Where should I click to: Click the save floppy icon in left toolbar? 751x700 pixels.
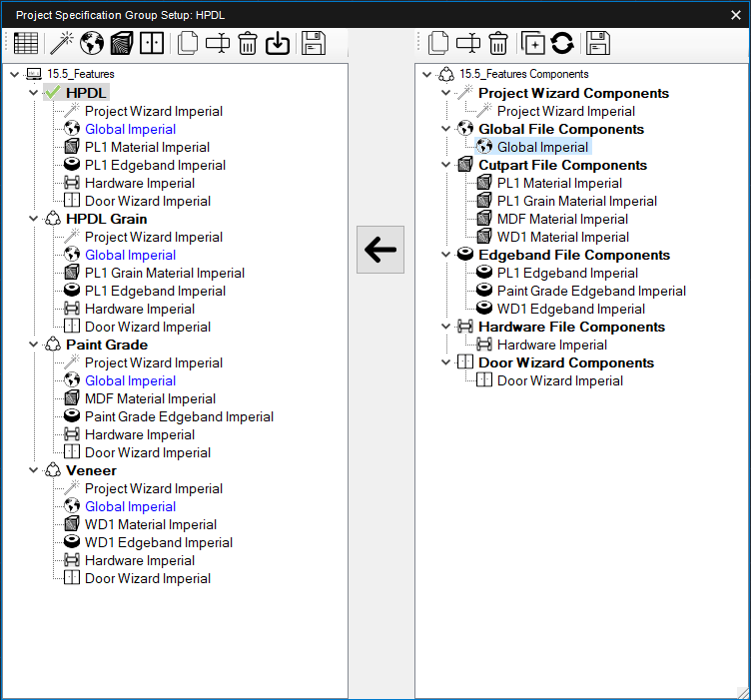click(x=314, y=43)
